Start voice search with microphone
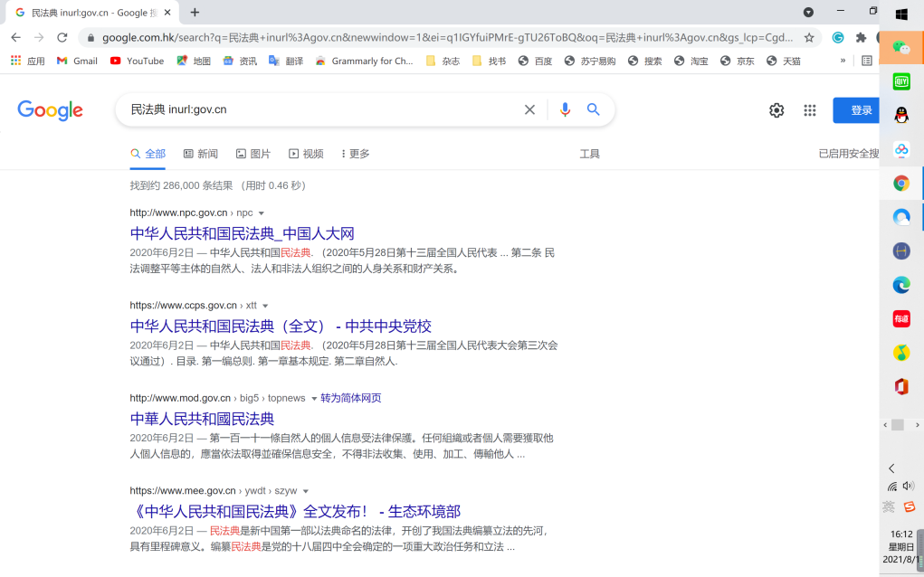Screen dimensions: 924x577 pos(565,109)
